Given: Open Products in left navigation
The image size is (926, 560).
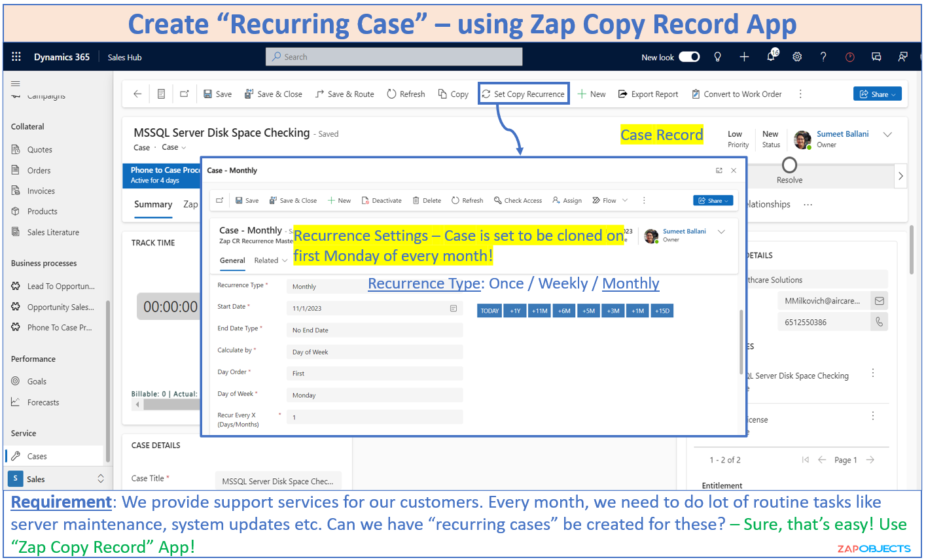Looking at the screenshot, I should pyautogui.click(x=43, y=211).
